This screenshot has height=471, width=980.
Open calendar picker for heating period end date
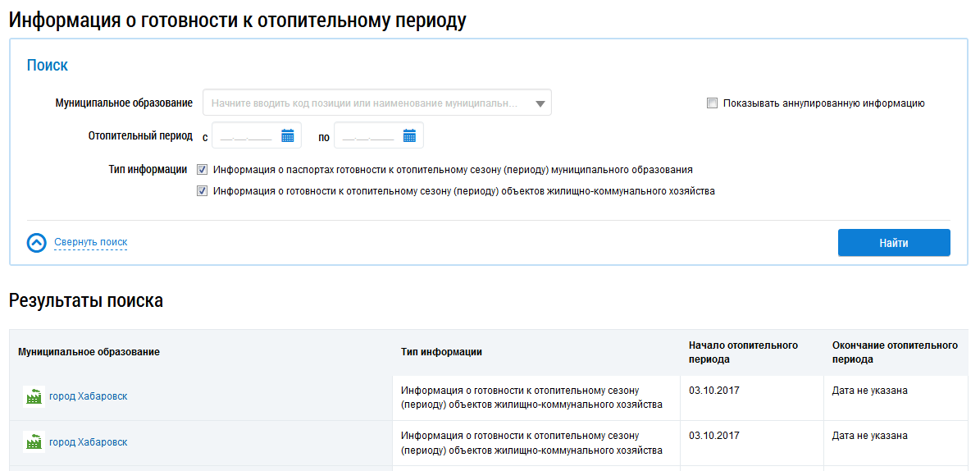click(409, 135)
